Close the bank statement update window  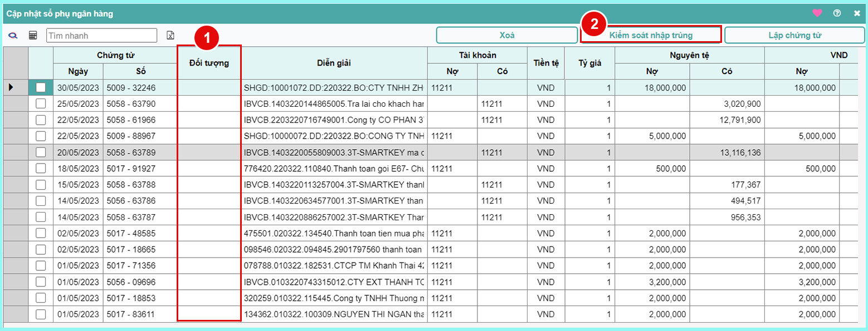click(857, 13)
